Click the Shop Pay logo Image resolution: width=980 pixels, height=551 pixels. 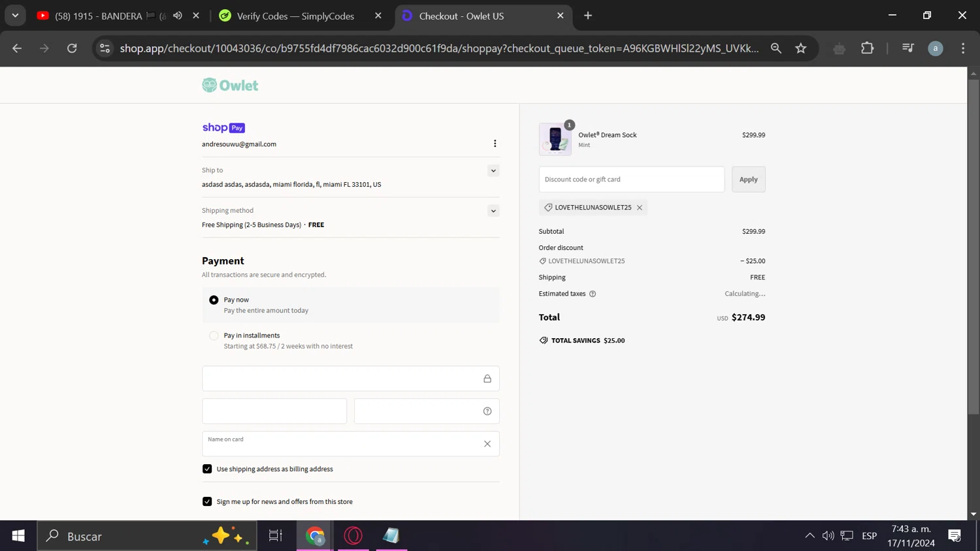[223, 128]
